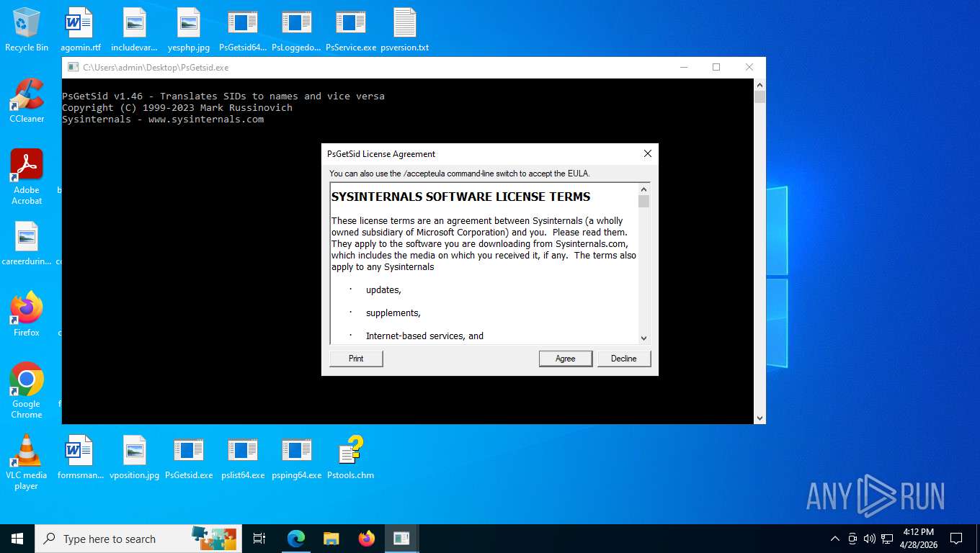Open the CCleaner shortcut
Screen dimensions: 980x553
point(27,100)
